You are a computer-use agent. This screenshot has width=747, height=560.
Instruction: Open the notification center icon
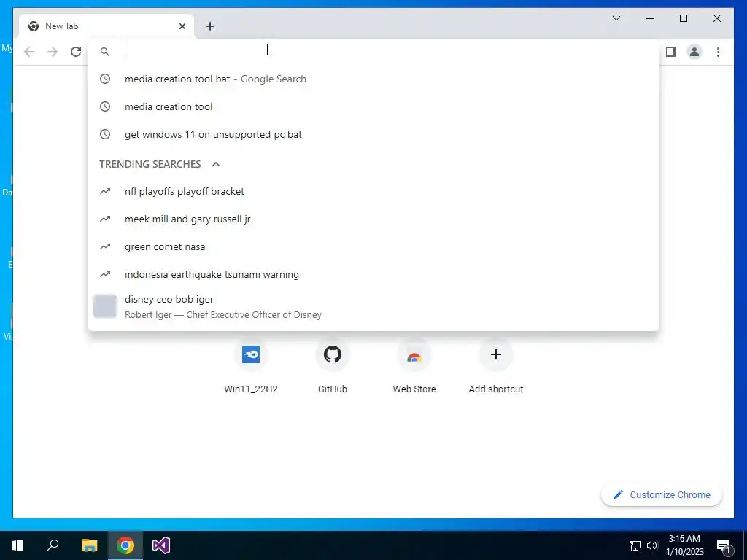(724, 545)
